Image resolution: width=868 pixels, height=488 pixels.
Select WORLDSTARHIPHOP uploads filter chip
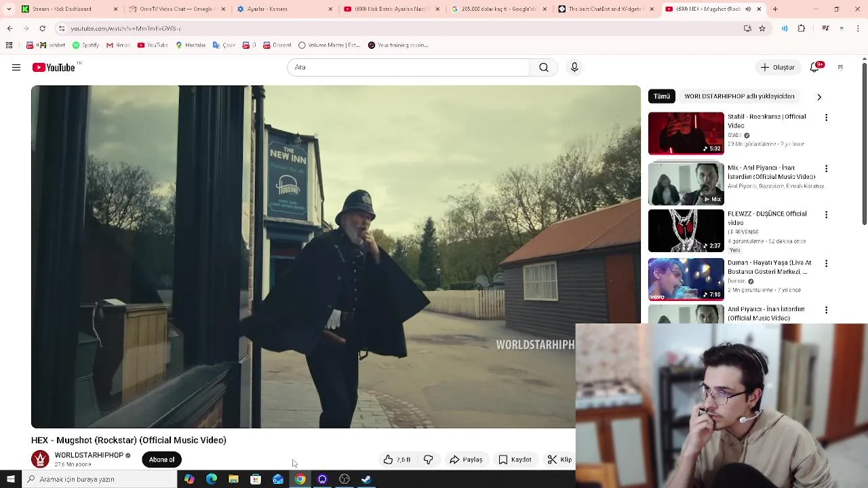(x=739, y=96)
